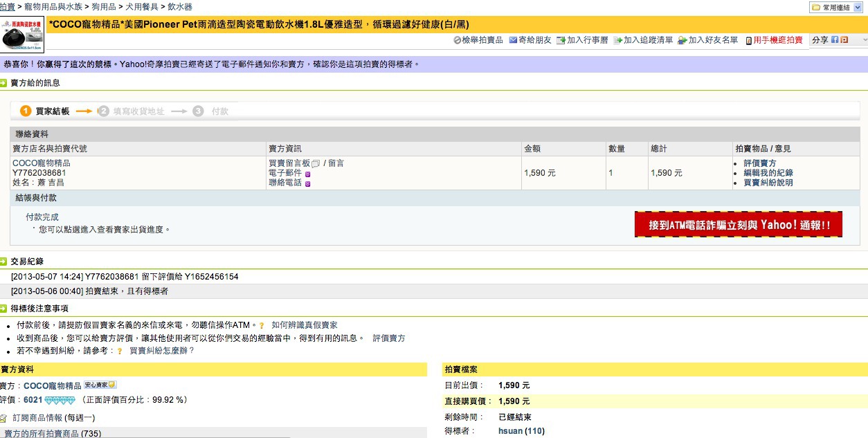Open the 如何辨識真假賣家 help link
Viewport: 868px width, 438px height.
(x=305, y=325)
